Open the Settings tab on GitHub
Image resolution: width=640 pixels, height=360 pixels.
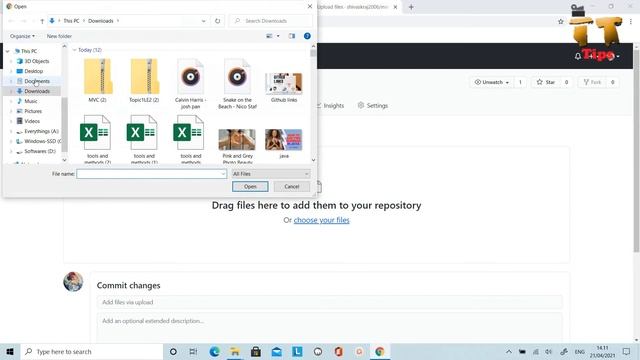373,106
